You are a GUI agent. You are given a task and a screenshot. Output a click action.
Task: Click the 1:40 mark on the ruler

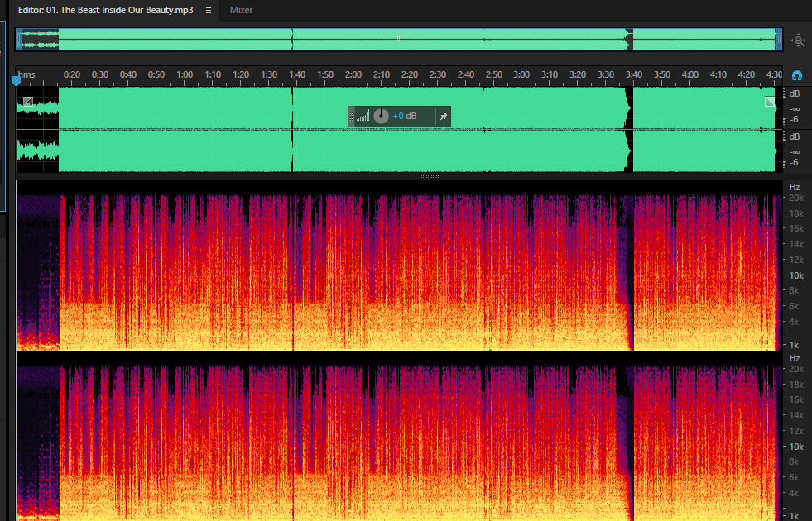(296, 74)
